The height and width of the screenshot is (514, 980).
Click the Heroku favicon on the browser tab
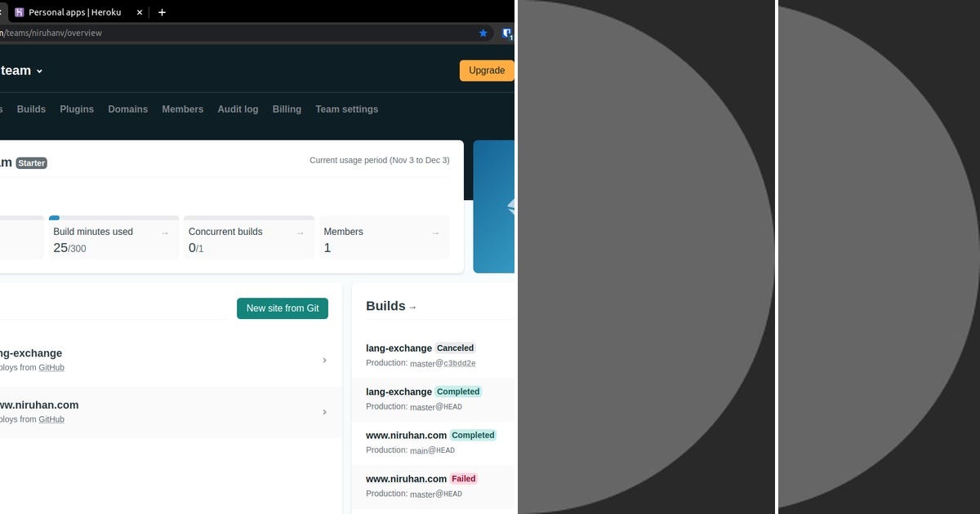tap(18, 13)
